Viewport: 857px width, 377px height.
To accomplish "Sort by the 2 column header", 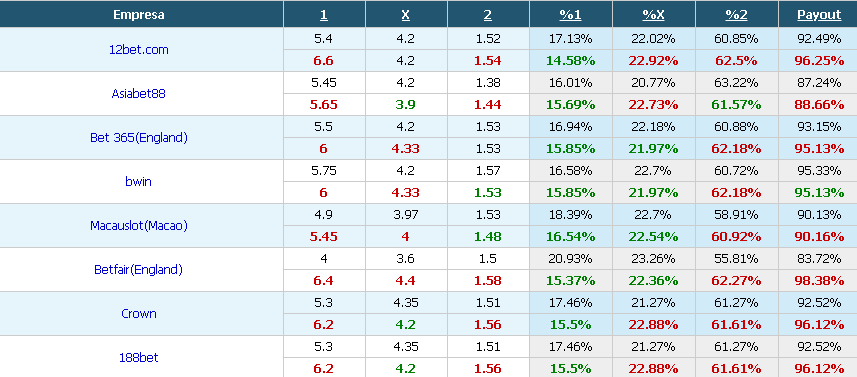I will coord(488,15).
